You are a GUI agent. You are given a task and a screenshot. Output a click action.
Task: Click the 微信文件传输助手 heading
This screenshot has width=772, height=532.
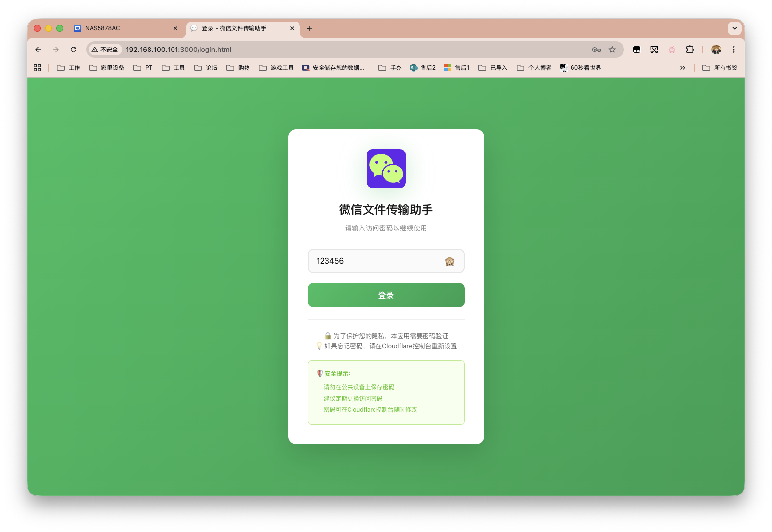pyautogui.click(x=386, y=210)
